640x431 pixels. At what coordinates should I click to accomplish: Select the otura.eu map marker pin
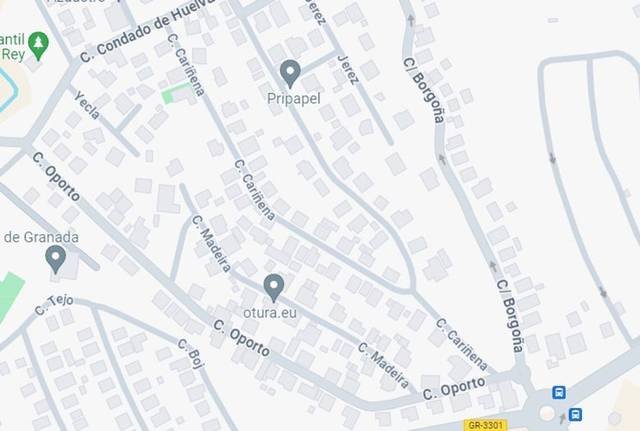coord(274,287)
